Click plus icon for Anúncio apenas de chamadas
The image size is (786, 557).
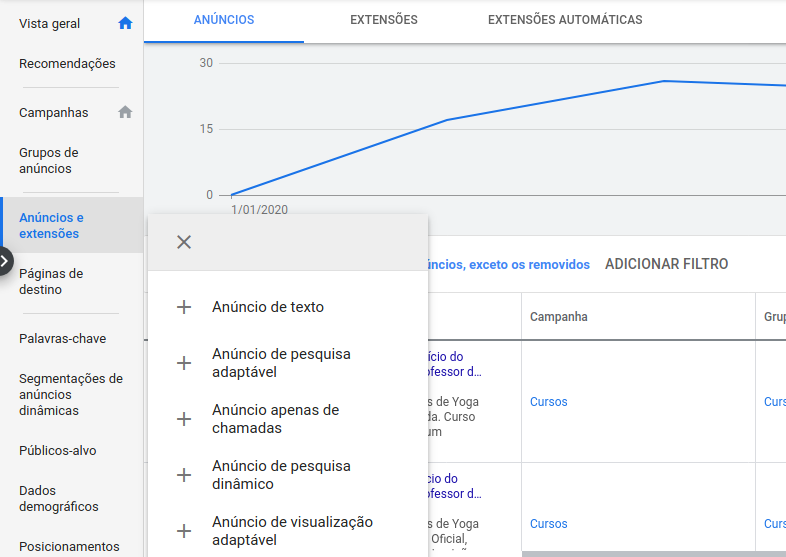click(x=184, y=419)
